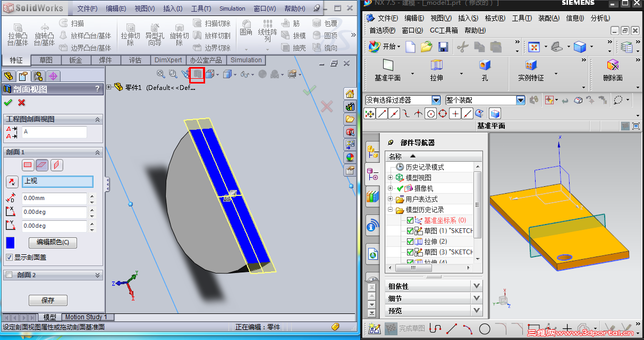This screenshot has height=340, width=644.
Task: Select SolidWorks 异型孔向导 hole wizard tool
Action: (155, 34)
